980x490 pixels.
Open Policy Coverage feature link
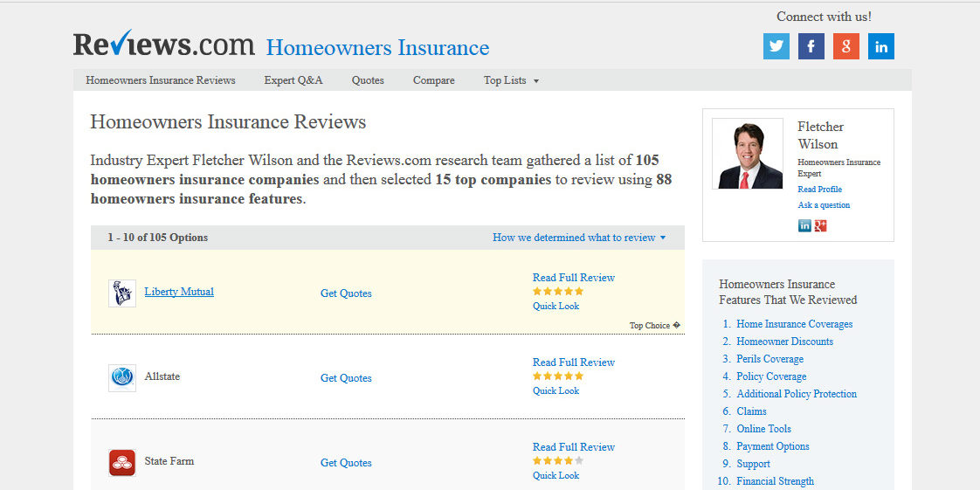[771, 376]
